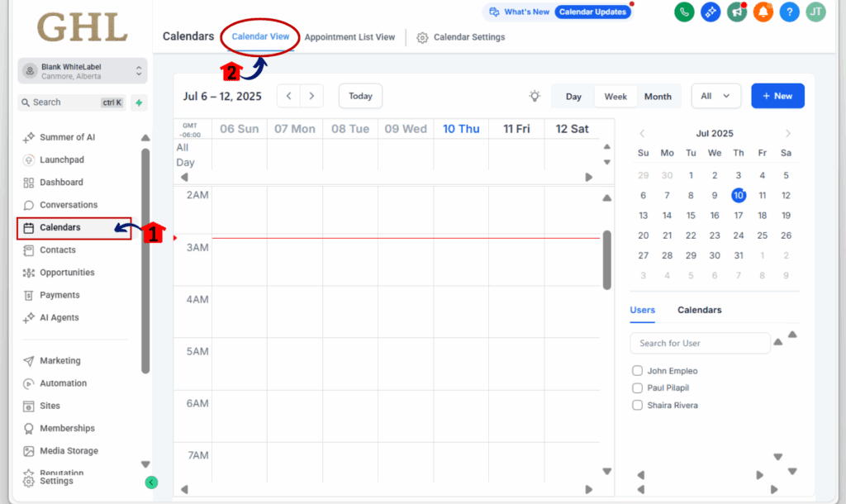Select July 23 in mini calendar
The image size is (846, 504).
(715, 235)
